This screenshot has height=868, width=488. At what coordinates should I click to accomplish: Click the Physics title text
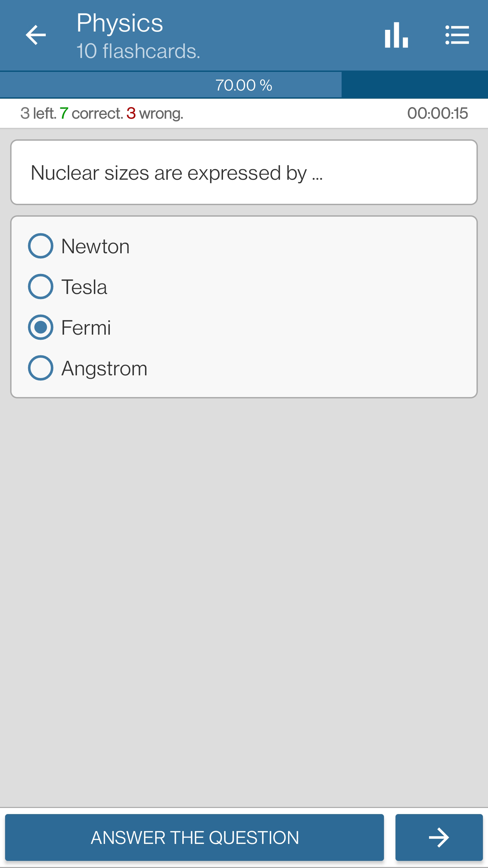pyautogui.click(x=120, y=23)
